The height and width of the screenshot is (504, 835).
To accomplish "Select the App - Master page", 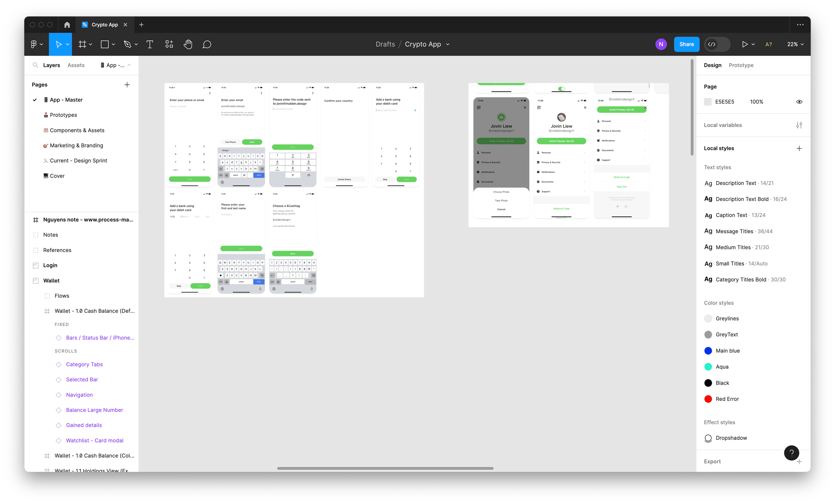I will 66,100.
